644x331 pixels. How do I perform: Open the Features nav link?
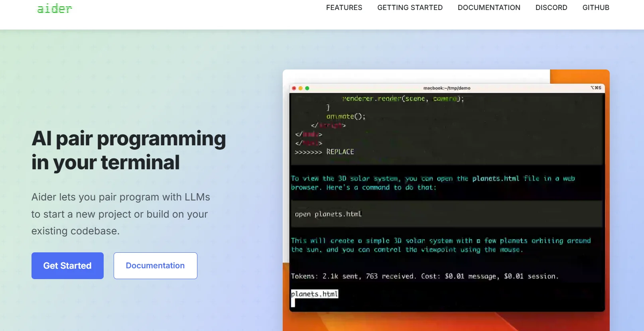344,8
